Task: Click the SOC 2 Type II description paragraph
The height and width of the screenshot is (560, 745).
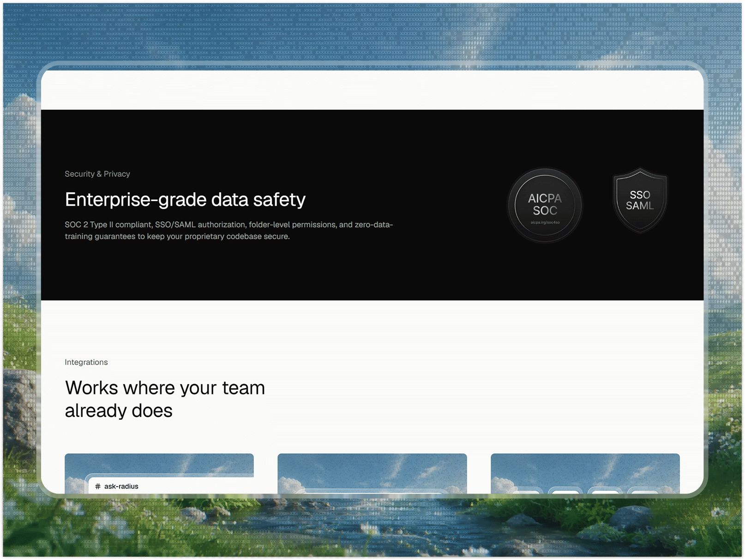Action: (228, 230)
